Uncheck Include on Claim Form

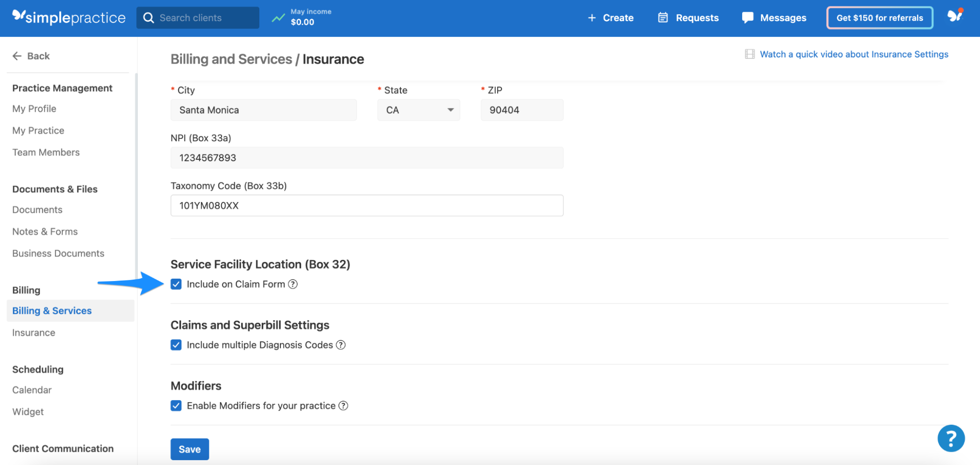176,284
